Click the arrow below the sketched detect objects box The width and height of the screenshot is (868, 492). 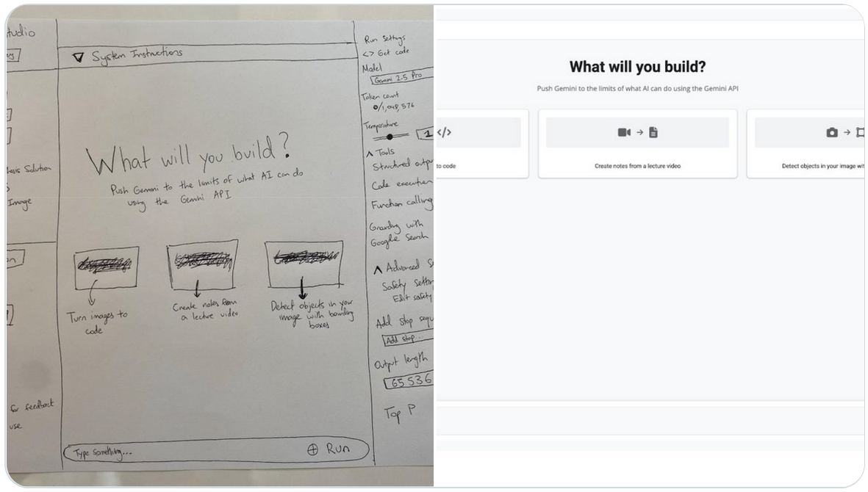[x=301, y=288]
